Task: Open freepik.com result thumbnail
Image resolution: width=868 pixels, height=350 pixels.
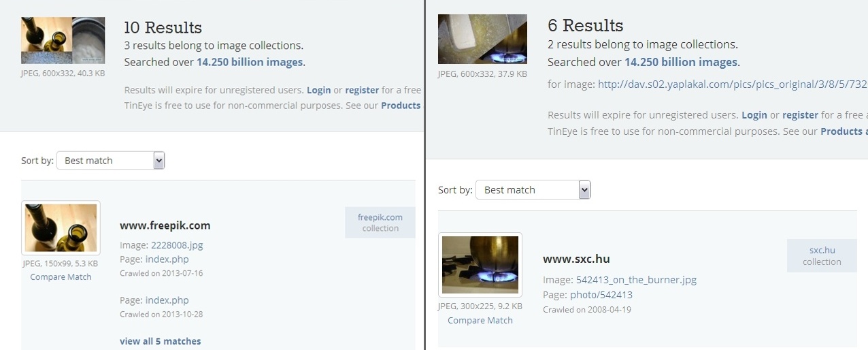Action: [x=61, y=228]
